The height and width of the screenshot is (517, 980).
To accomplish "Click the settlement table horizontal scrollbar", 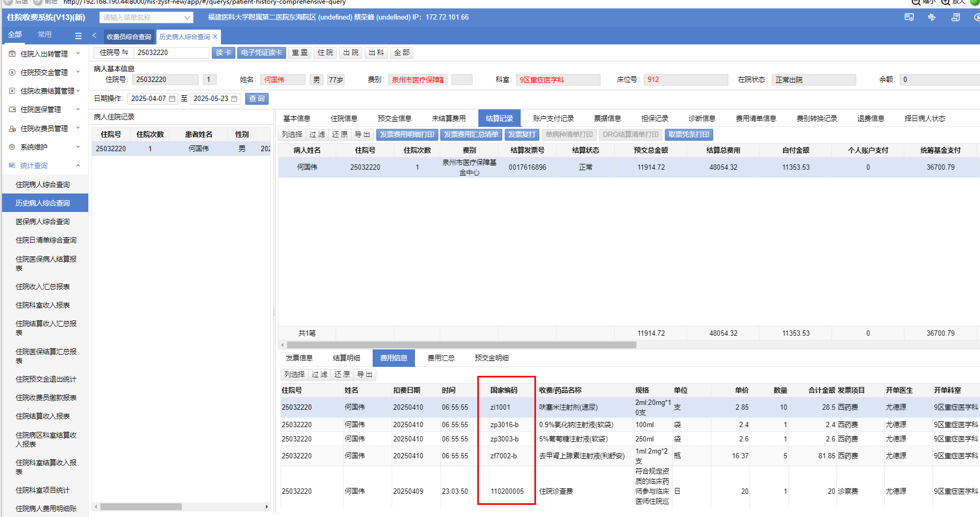I will (x=461, y=345).
